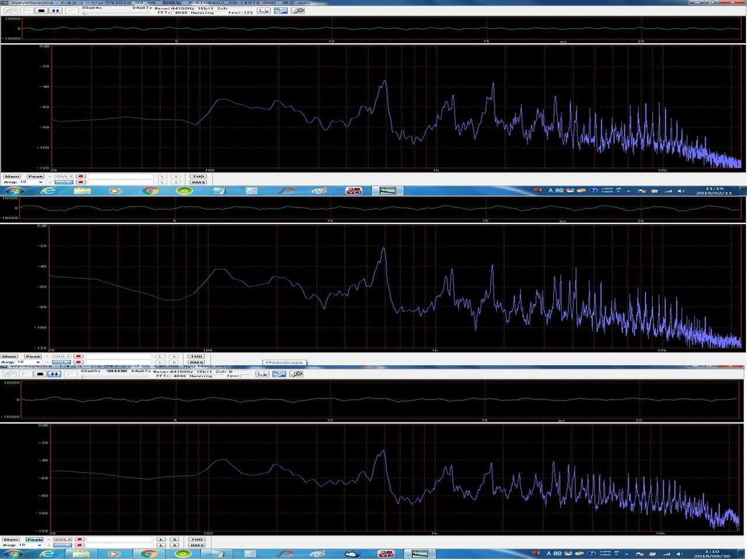Image resolution: width=747 pixels, height=560 pixels.
Task: Pause playback in the top WaveSpectra toolbar
Action: (55, 10)
